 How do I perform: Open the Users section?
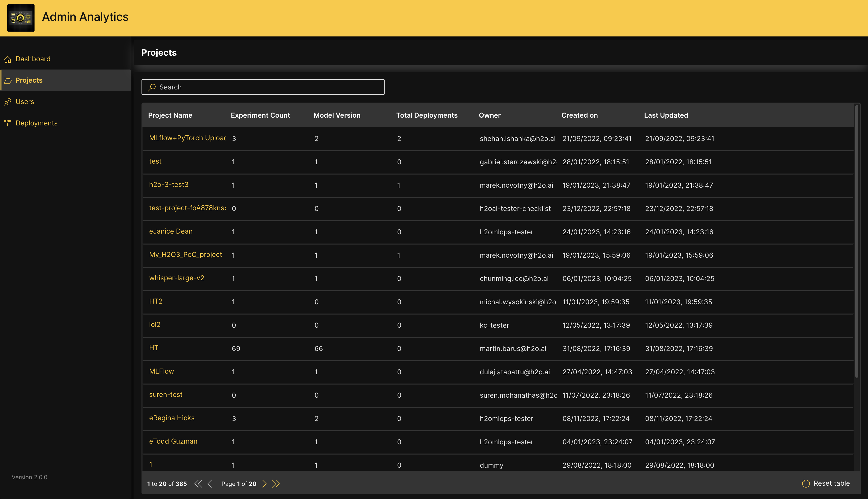pos(25,101)
